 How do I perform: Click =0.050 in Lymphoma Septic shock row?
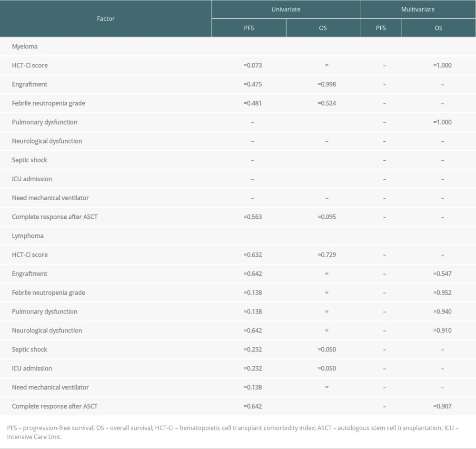point(327,350)
